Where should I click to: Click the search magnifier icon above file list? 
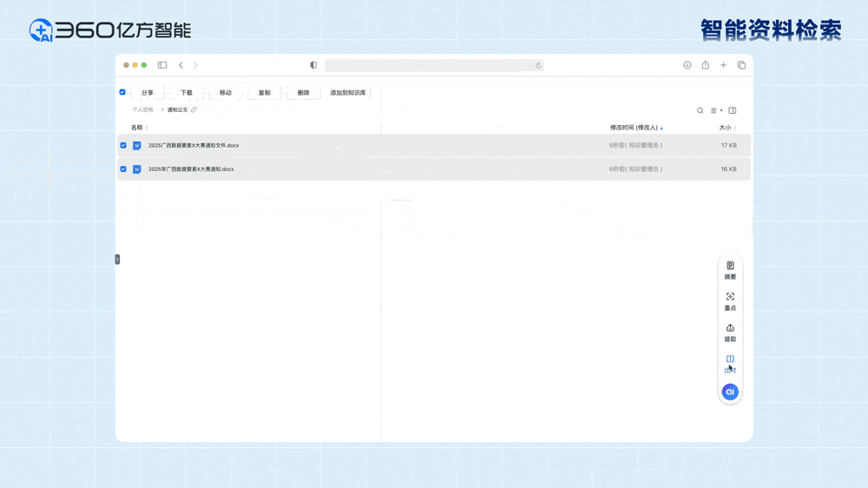tap(700, 111)
